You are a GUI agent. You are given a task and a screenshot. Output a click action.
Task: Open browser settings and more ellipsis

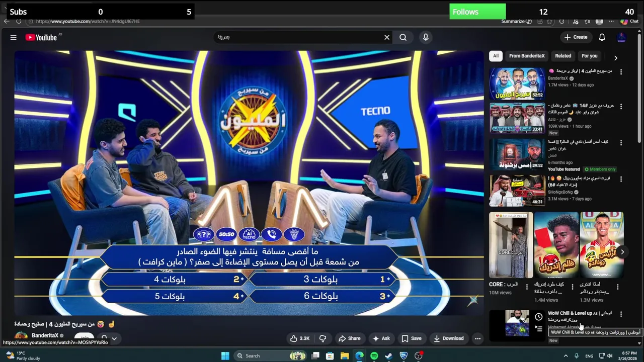pos(611,21)
